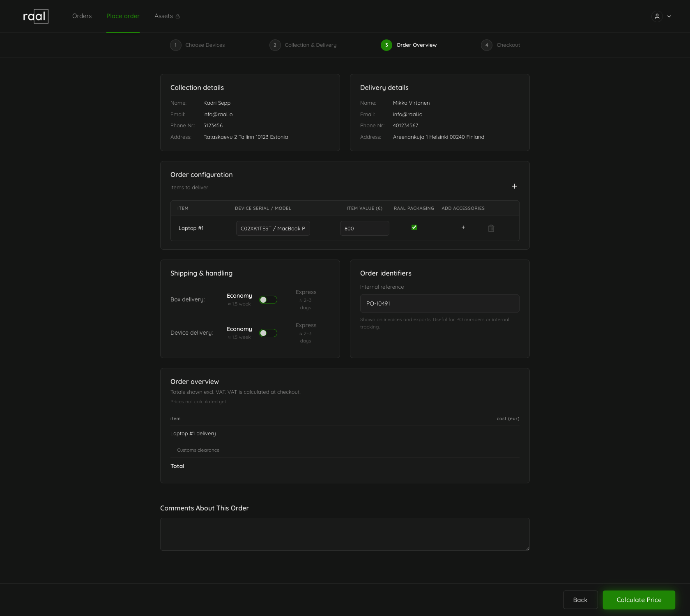The height and width of the screenshot is (616, 690).
Task: Edit the item value field showing 800
Action: click(365, 228)
